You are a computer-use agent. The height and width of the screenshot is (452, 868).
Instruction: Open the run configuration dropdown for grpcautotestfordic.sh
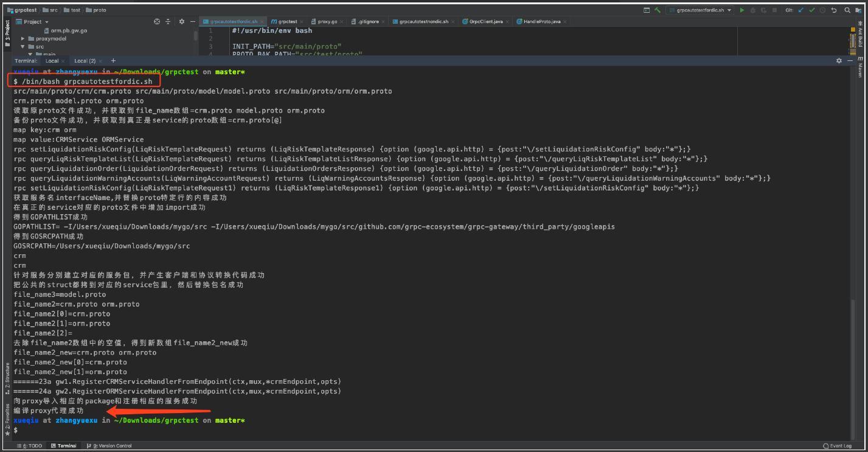coord(729,10)
